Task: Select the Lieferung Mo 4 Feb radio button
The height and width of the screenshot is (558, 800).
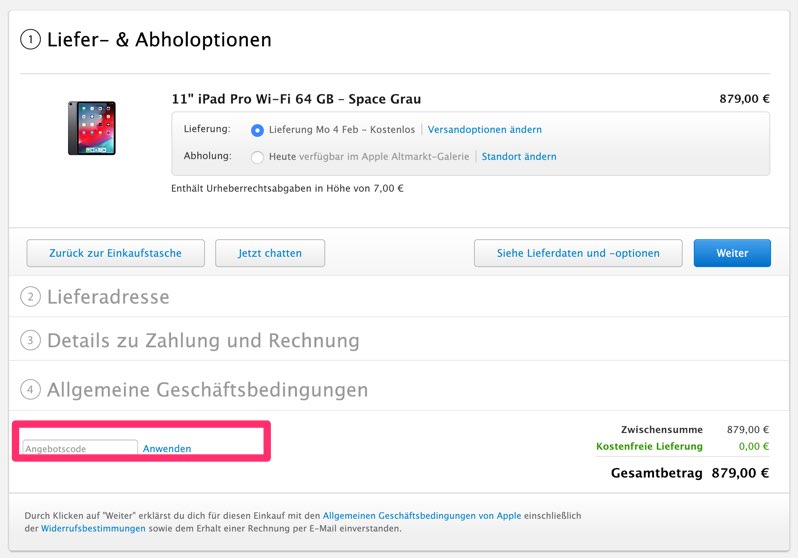Action: (257, 131)
